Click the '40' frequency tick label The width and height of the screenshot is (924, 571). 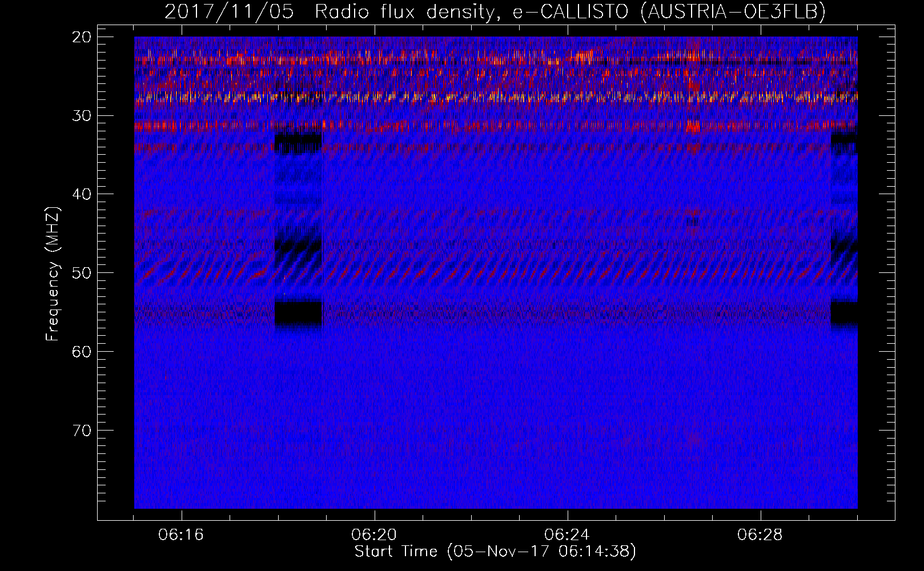[82, 194]
